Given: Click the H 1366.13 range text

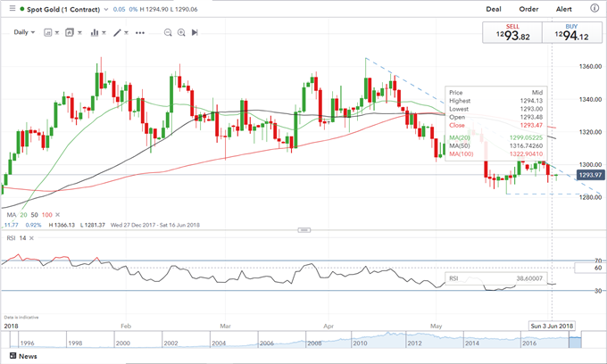Looking at the screenshot, I should pos(62,225).
